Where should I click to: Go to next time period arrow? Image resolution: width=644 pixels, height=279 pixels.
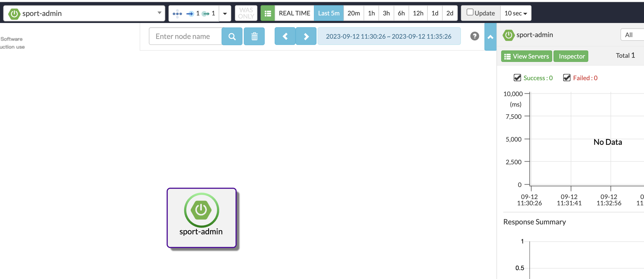click(x=306, y=36)
